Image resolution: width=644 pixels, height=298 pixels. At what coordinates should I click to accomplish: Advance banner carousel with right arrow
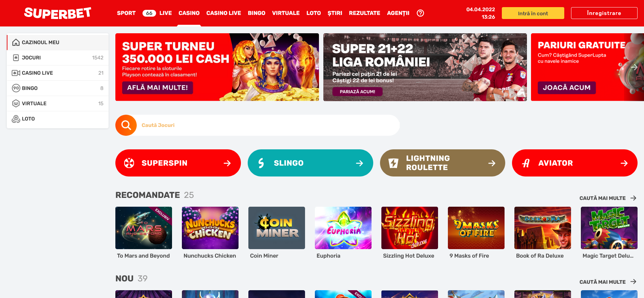pyautogui.click(x=634, y=67)
